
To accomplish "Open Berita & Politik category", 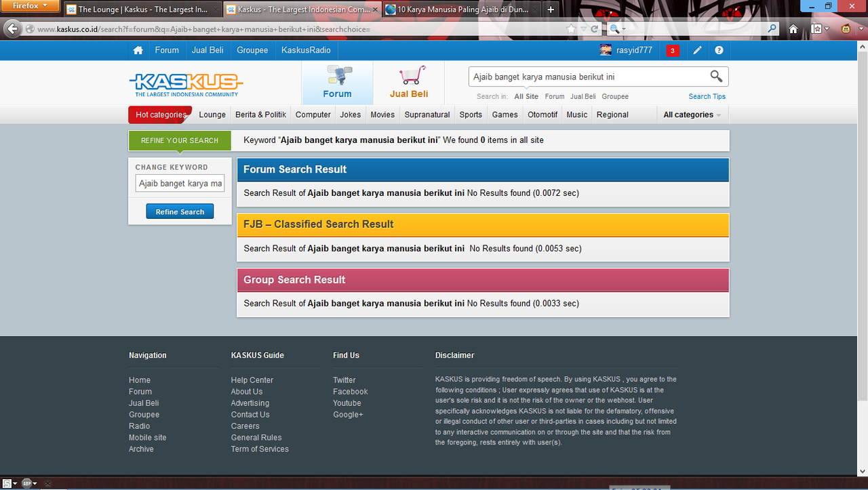I will point(260,115).
